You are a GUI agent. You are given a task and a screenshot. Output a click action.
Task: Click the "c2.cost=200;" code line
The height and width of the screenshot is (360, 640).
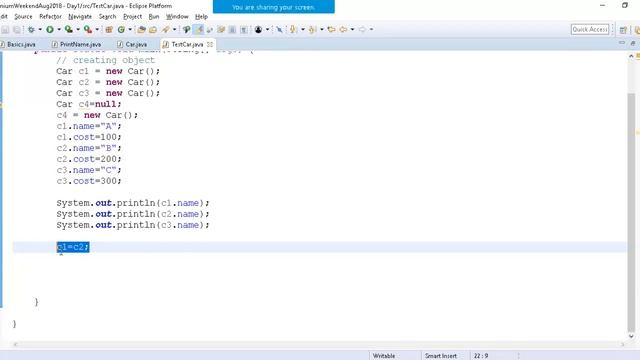[89, 159]
